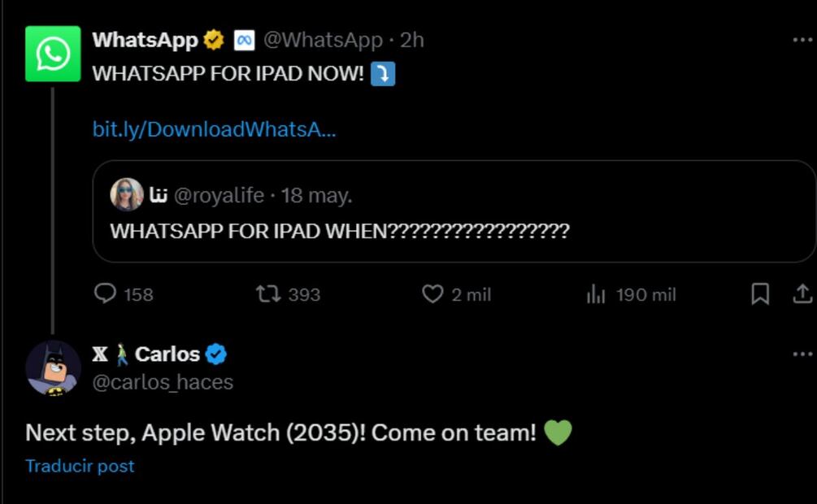Click WhatsApp gold verified badge
This screenshot has width=817, height=504.
(214, 40)
